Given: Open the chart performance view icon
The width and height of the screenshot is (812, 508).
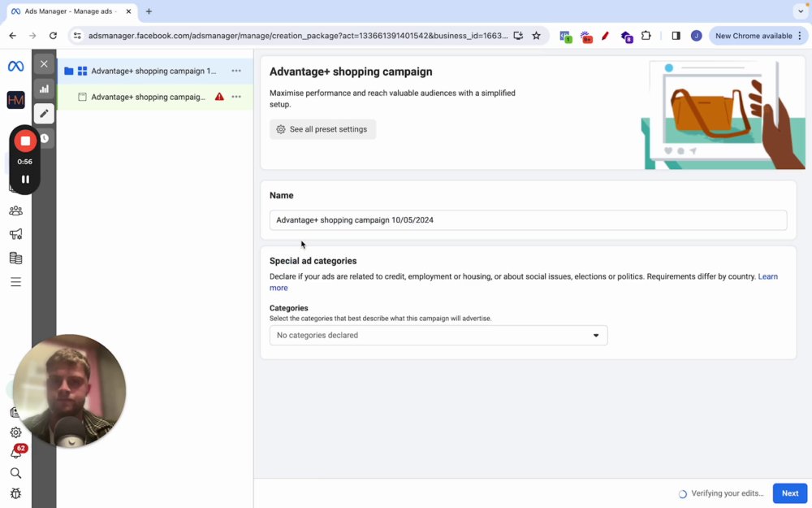Looking at the screenshot, I should click(44, 89).
